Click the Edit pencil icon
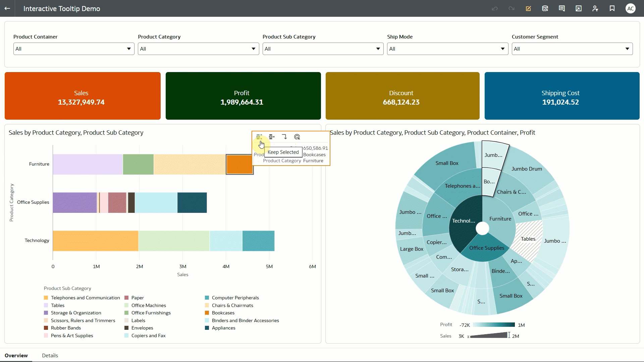Viewport: 644px width, 362px height. pos(528,8)
